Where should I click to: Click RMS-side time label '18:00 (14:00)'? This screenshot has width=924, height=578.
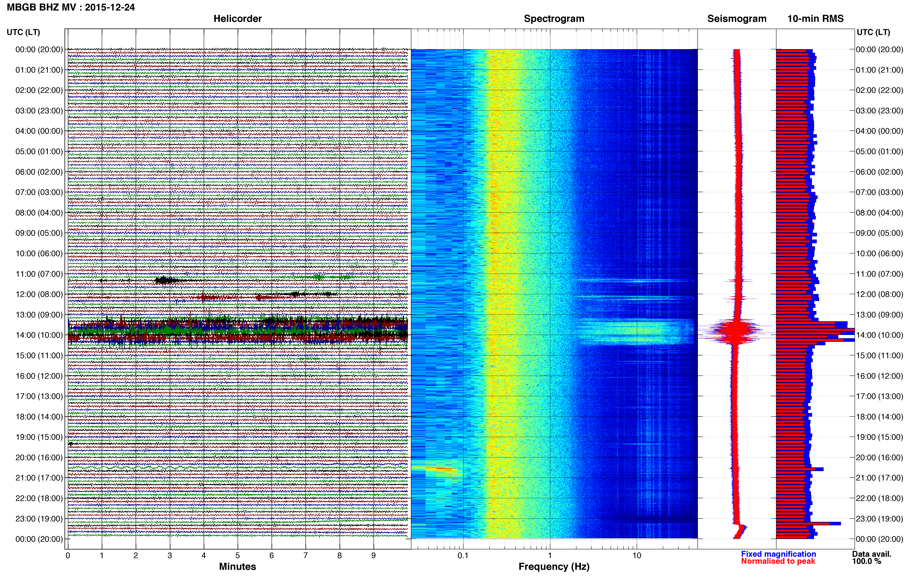(x=880, y=417)
